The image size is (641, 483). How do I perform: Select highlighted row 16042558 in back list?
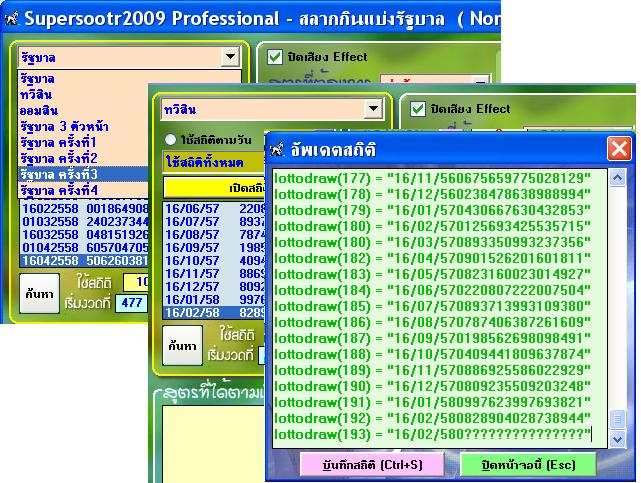(x=84, y=261)
